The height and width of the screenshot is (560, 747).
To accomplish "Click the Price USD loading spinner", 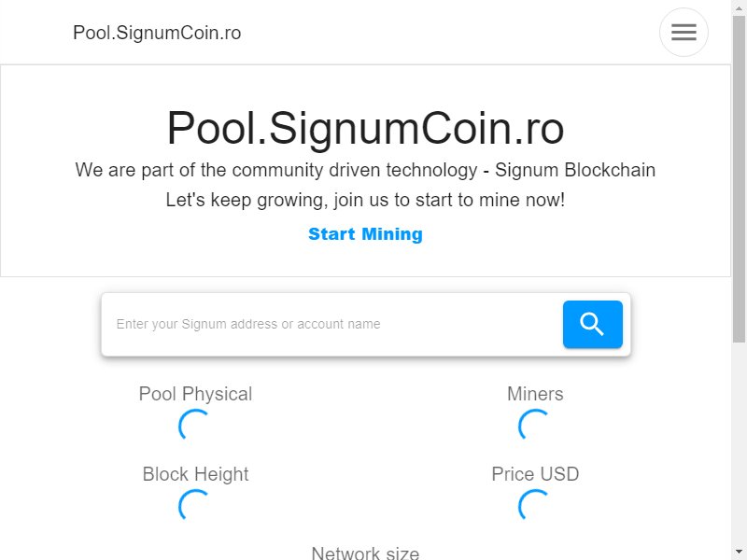I will pos(534,505).
